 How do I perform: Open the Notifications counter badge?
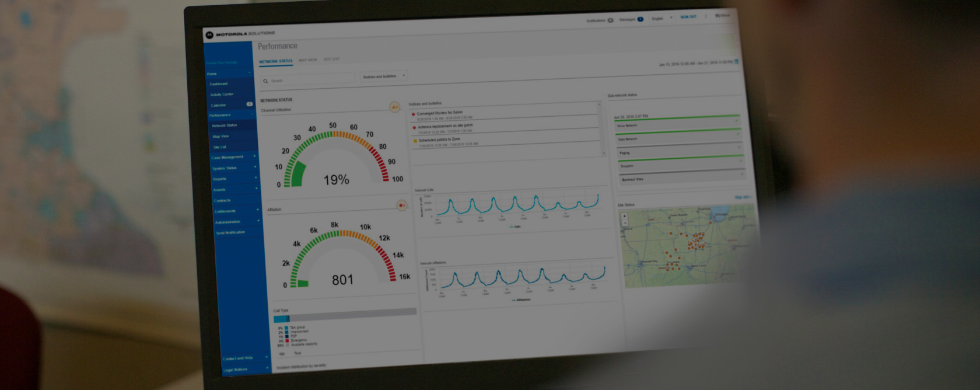tap(610, 20)
